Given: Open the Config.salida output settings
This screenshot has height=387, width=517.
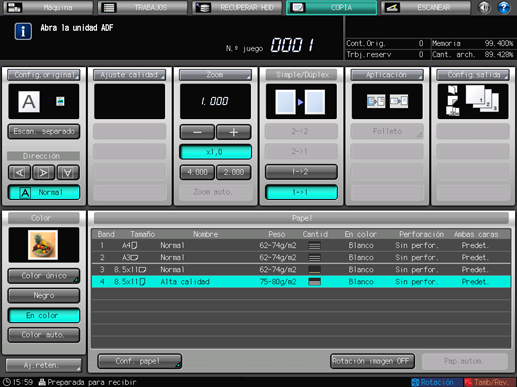Looking at the screenshot, I should click(x=473, y=75).
